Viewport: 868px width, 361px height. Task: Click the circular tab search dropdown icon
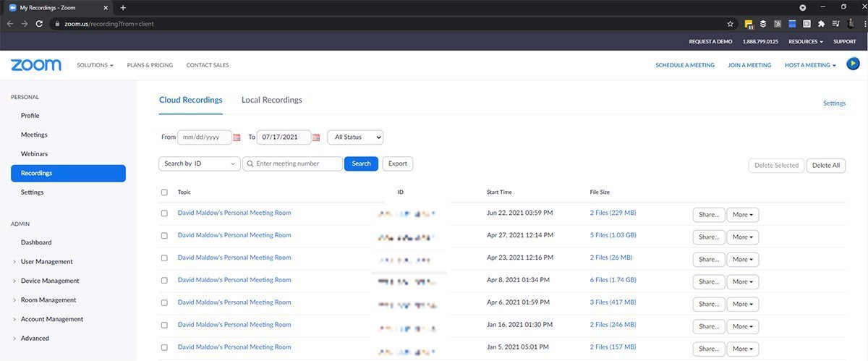coord(803,7)
